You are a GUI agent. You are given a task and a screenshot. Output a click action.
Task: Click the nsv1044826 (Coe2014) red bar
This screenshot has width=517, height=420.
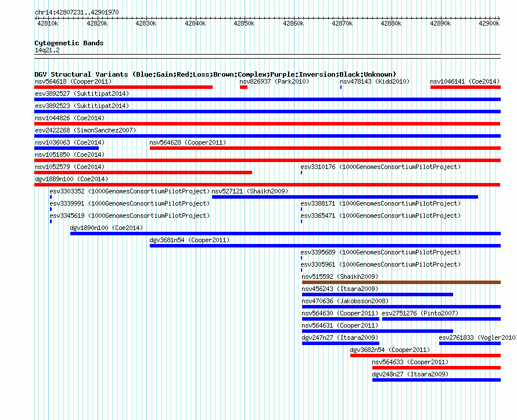(267, 124)
